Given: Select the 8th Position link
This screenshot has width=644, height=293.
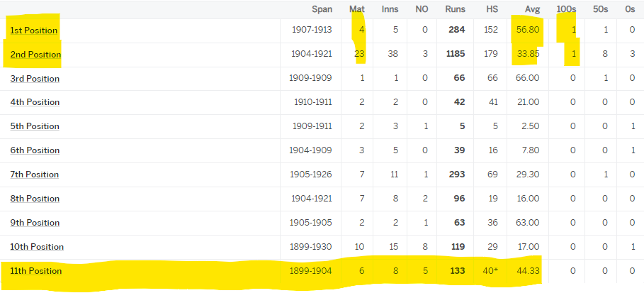Looking at the screenshot, I should [35, 199].
